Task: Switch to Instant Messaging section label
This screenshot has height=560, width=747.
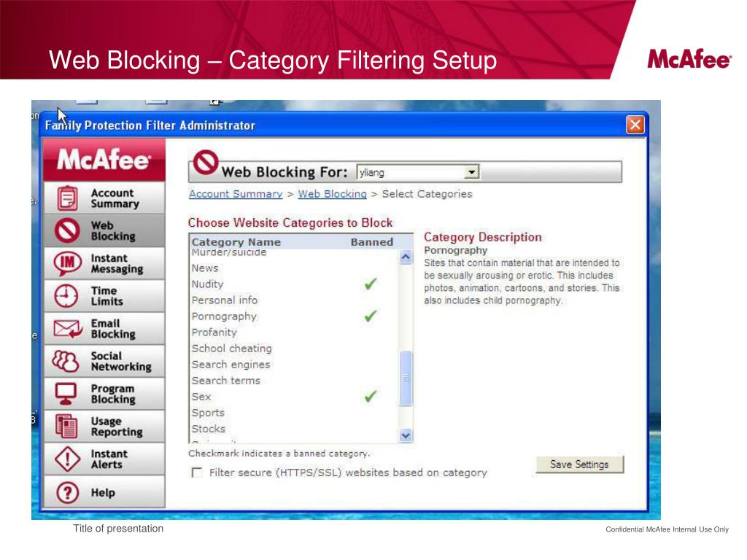Action: click(x=117, y=263)
